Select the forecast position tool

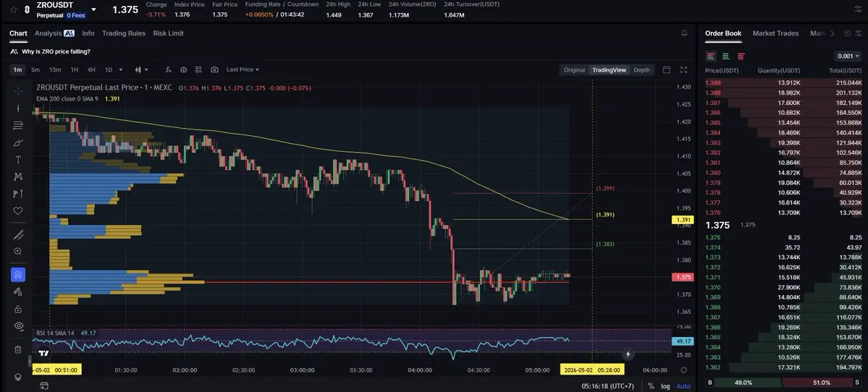pos(18,194)
